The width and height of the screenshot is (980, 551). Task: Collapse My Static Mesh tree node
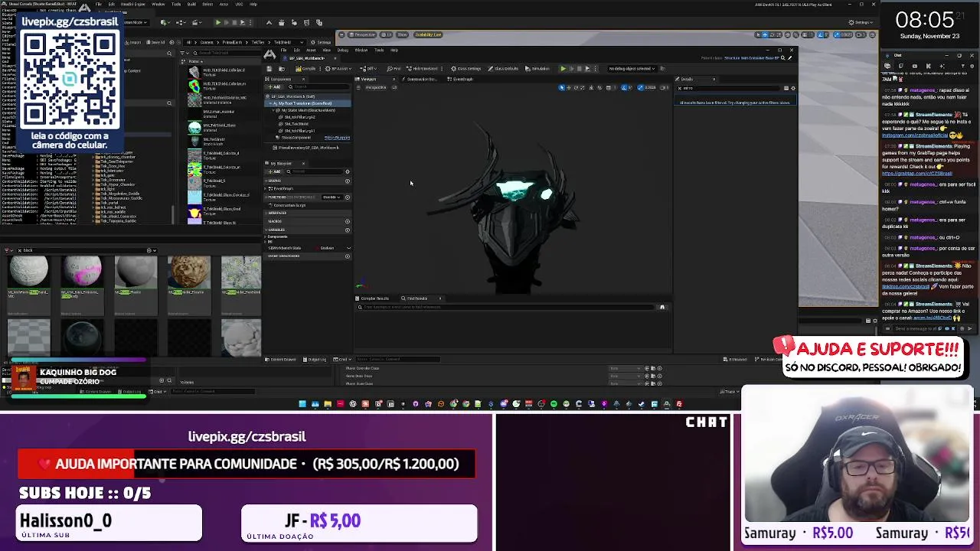pos(273,110)
